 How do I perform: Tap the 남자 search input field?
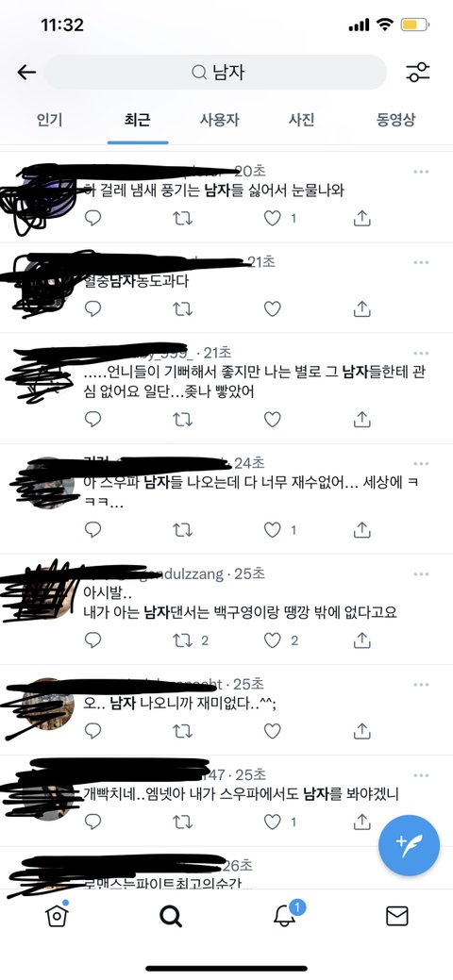tap(215, 73)
